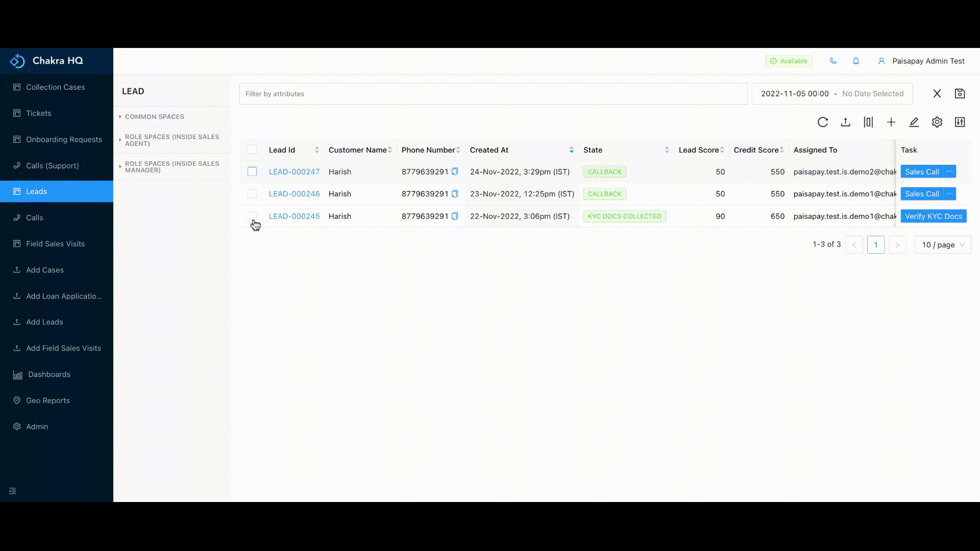Click the save filter icon
The height and width of the screenshot is (551, 980).
click(x=960, y=94)
